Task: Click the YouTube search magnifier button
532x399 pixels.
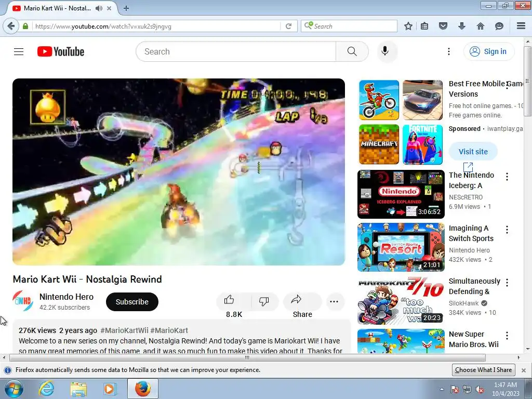Action: pyautogui.click(x=352, y=51)
